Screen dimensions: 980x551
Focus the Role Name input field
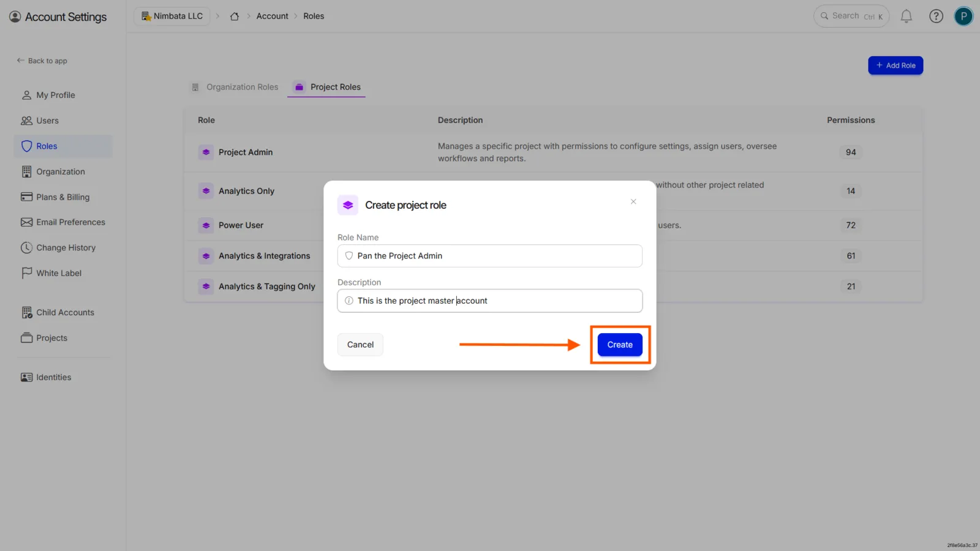489,256
